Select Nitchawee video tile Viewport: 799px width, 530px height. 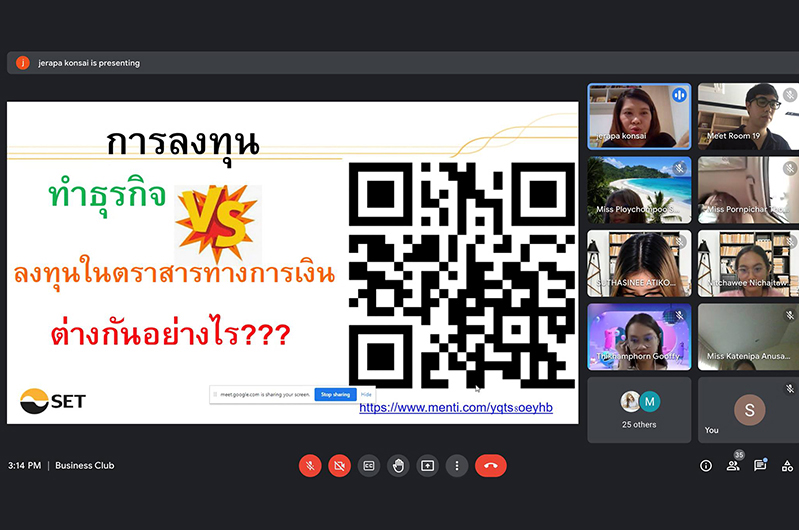tap(748, 263)
